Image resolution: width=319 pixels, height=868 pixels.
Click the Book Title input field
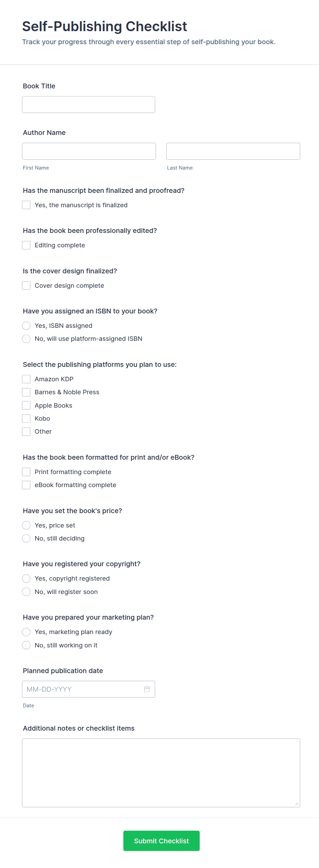click(88, 104)
